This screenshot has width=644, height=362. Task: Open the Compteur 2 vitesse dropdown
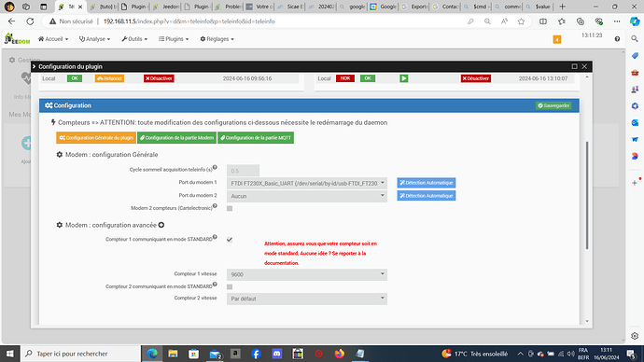[307, 299]
